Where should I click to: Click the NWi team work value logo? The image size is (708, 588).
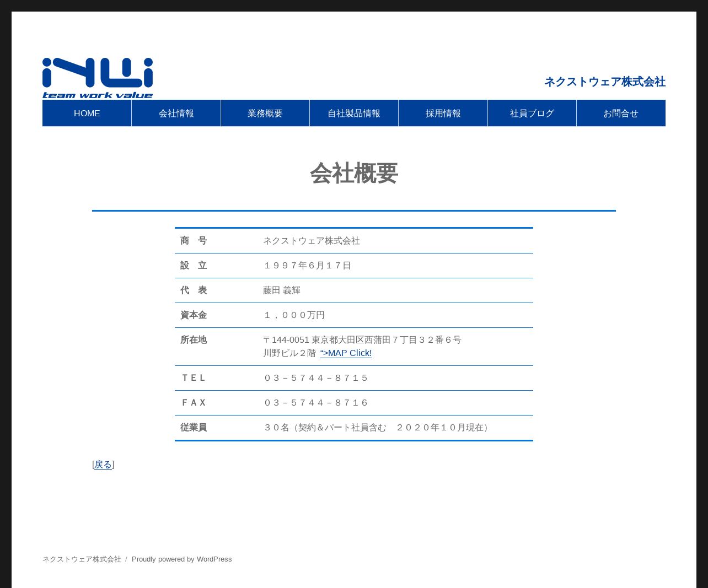[98, 78]
